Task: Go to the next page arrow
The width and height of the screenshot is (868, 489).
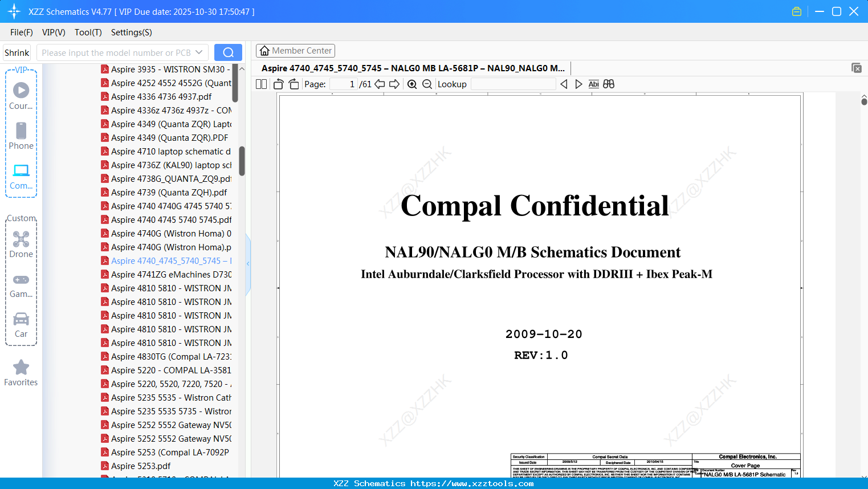Action: tap(394, 84)
